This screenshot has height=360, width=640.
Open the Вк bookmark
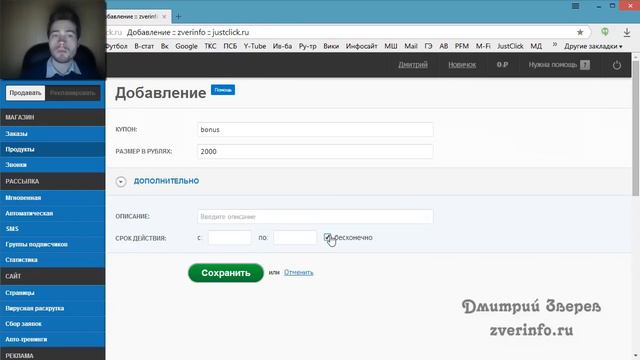tap(164, 46)
